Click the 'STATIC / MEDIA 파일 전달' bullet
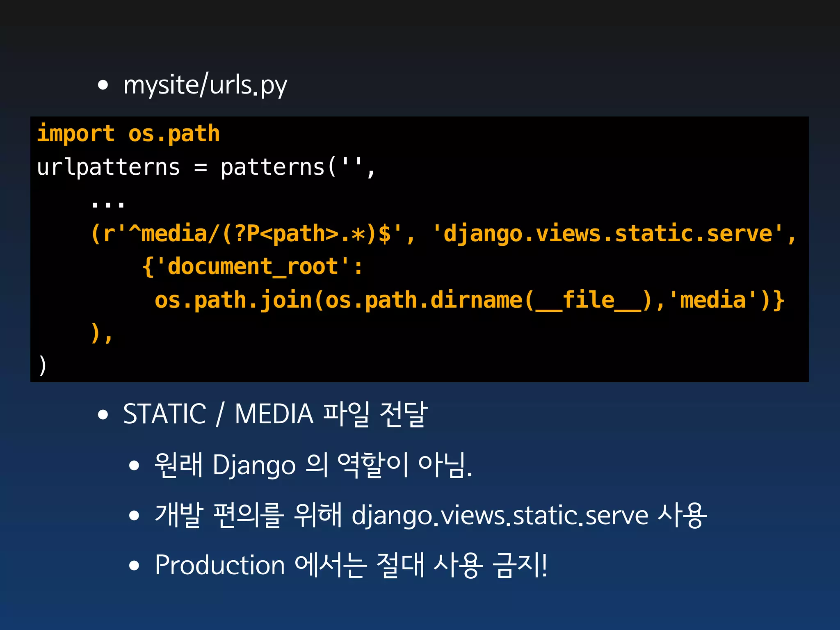840x630 pixels. [x=275, y=414]
